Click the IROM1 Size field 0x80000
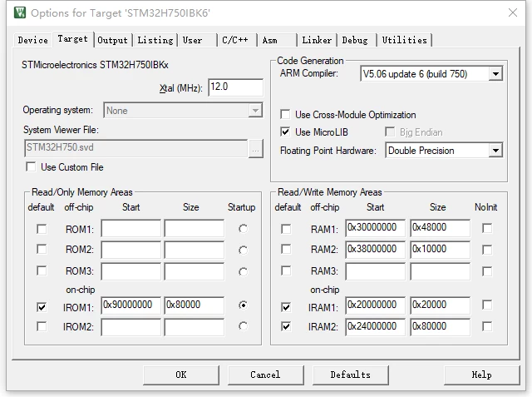Image resolution: width=532 pixels, height=397 pixels. [x=195, y=305]
